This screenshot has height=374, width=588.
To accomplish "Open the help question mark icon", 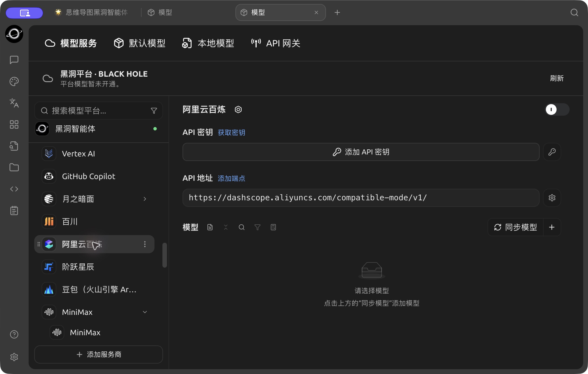I will 14,334.
